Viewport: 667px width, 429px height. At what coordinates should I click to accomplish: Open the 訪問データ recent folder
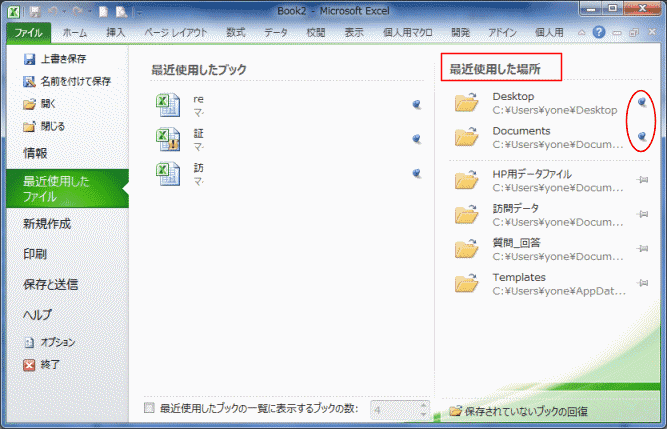[x=539, y=215]
